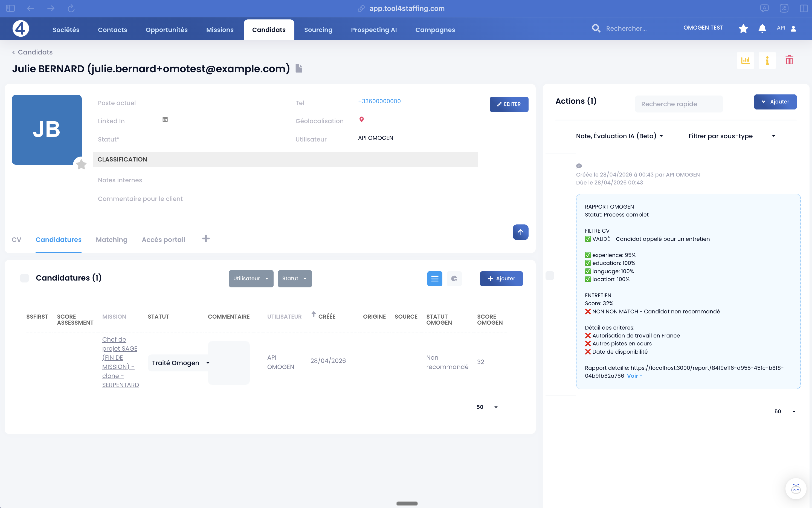Click the Tool4staffing logo icon
This screenshot has height=508, width=812.
pos(21,28)
